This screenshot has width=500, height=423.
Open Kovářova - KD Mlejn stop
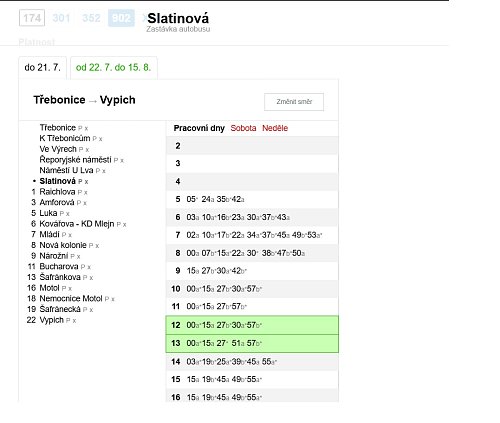click(77, 224)
